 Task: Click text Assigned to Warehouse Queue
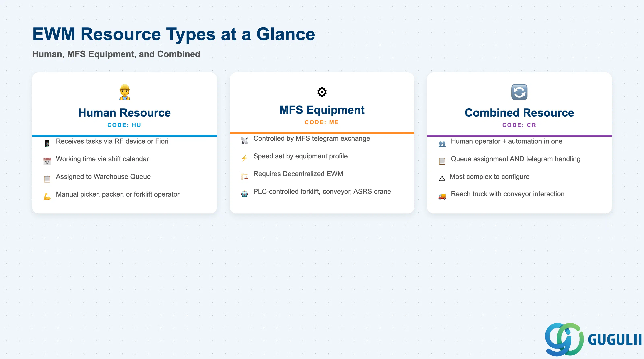[x=103, y=177]
